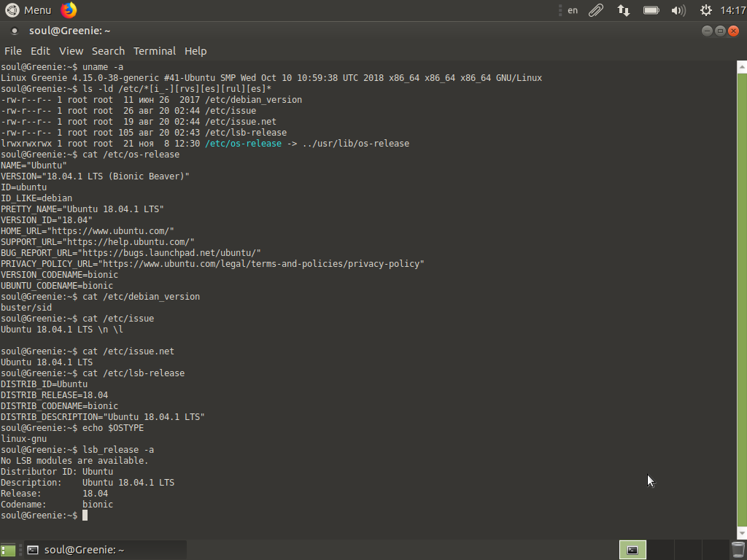Click the 'echo $OSTYPE' command line
Image resolution: width=747 pixels, height=560 pixels.
[72, 429]
